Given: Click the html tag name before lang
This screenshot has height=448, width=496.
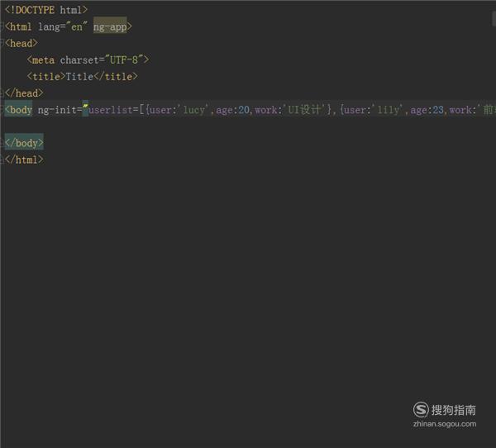Looking at the screenshot, I should coord(21,26).
